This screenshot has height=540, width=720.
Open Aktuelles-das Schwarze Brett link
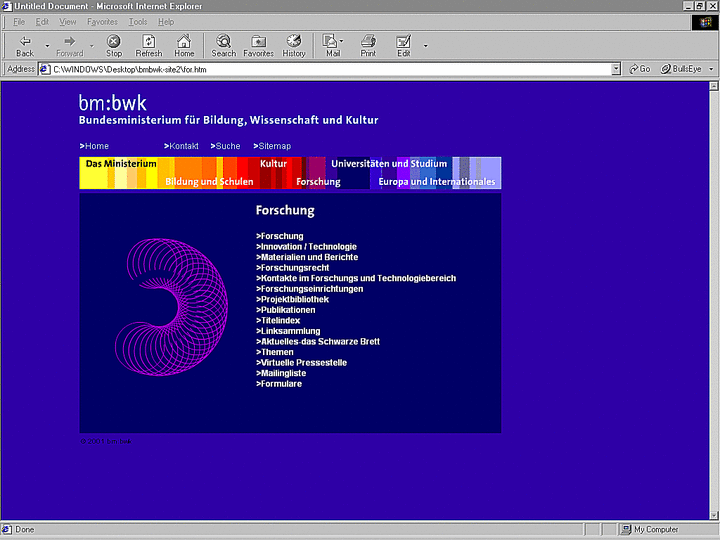pyautogui.click(x=318, y=342)
